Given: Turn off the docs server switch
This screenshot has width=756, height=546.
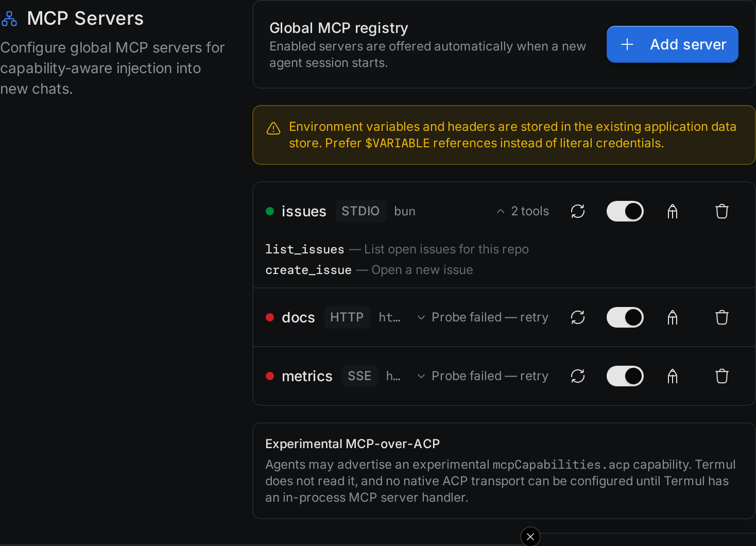Looking at the screenshot, I should pos(625,317).
